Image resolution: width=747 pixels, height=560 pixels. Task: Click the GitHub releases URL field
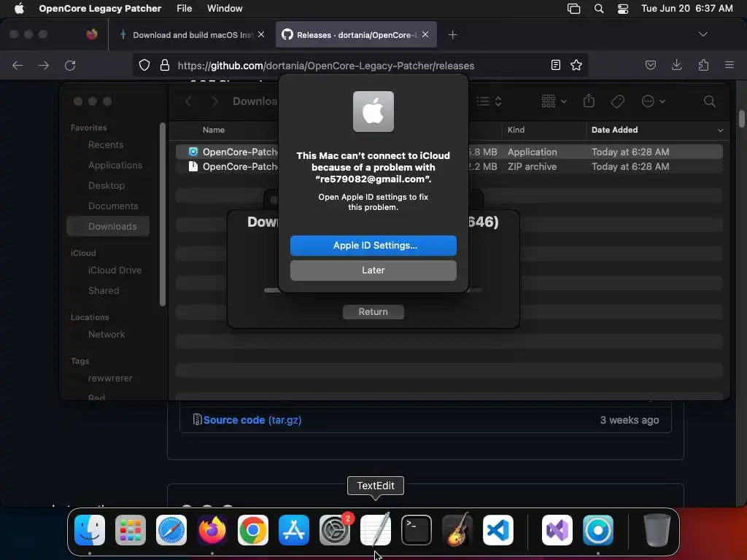(x=326, y=66)
